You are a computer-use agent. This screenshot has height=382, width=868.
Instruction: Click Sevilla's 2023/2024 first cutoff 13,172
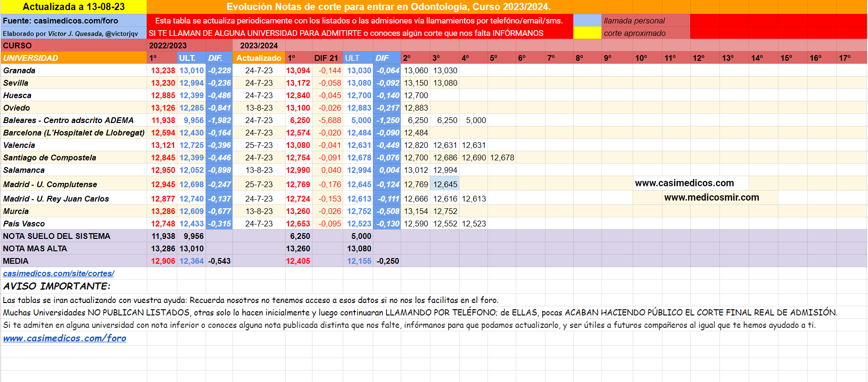(298, 83)
